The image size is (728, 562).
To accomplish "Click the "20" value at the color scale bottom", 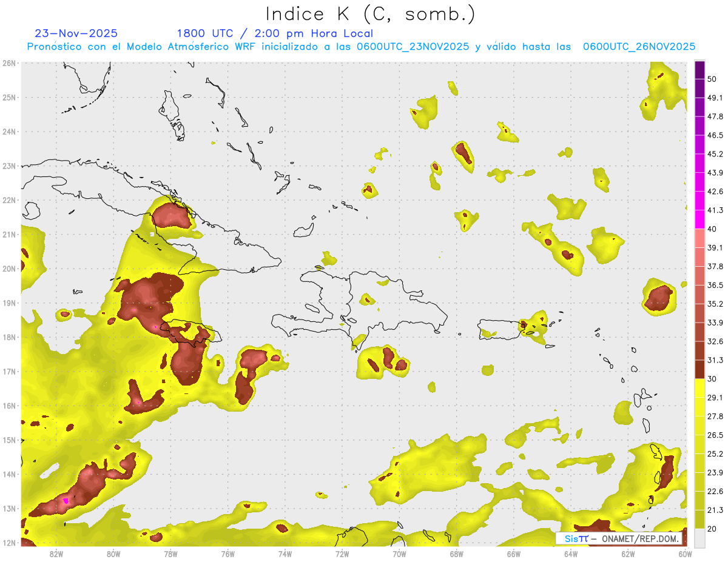I will point(712,529).
